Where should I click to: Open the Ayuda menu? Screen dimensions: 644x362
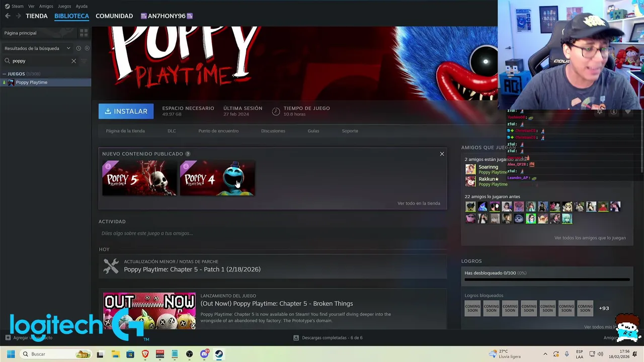click(82, 6)
